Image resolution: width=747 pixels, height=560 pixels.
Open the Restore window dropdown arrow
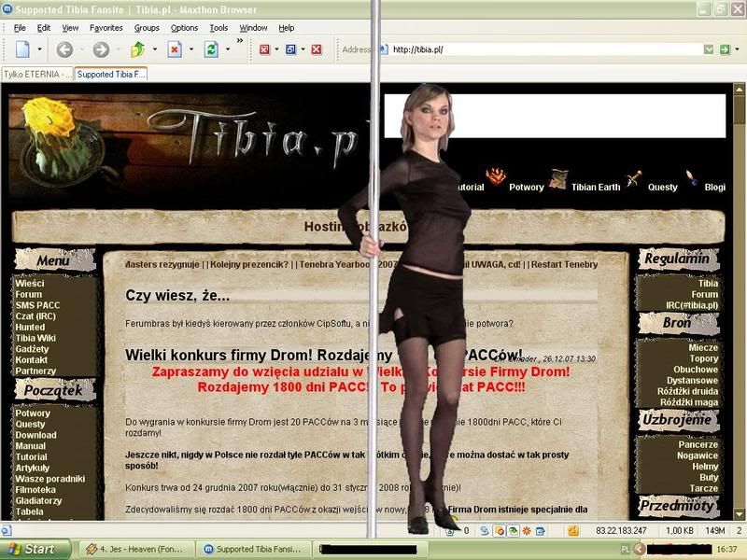[x=303, y=49]
